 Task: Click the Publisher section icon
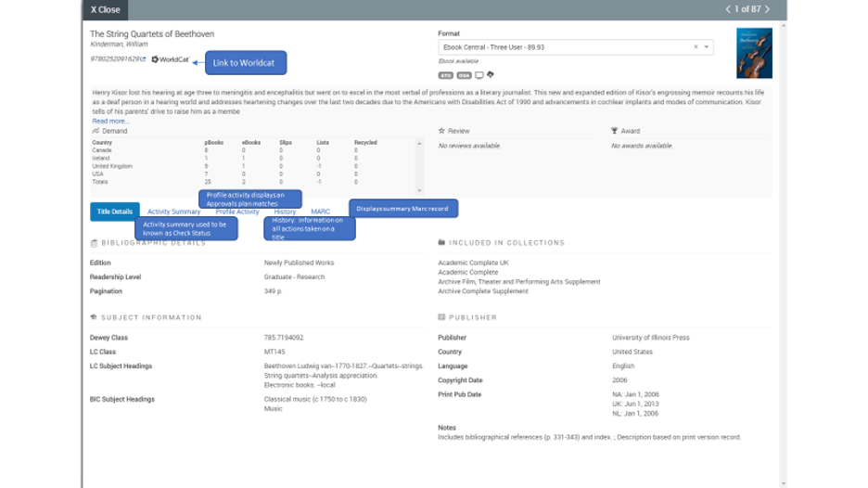point(441,317)
